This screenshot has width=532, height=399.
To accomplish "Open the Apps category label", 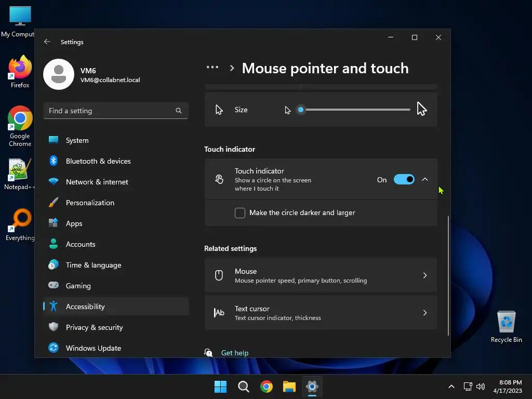I will [74, 223].
